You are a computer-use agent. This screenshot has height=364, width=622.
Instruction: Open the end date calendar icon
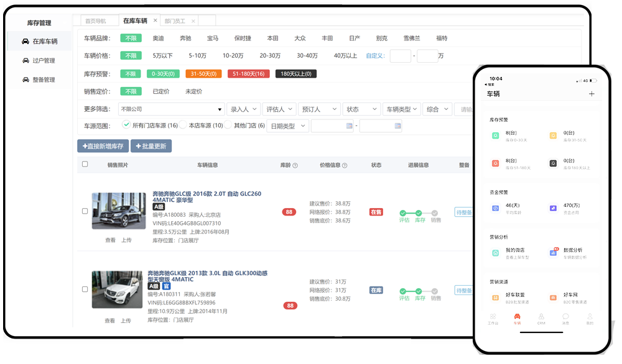point(397,126)
